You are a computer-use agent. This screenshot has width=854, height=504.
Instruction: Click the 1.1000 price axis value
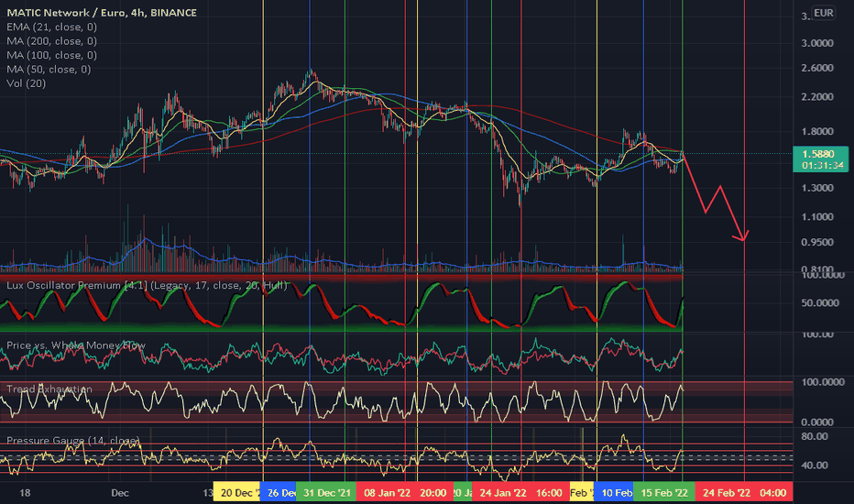point(817,217)
